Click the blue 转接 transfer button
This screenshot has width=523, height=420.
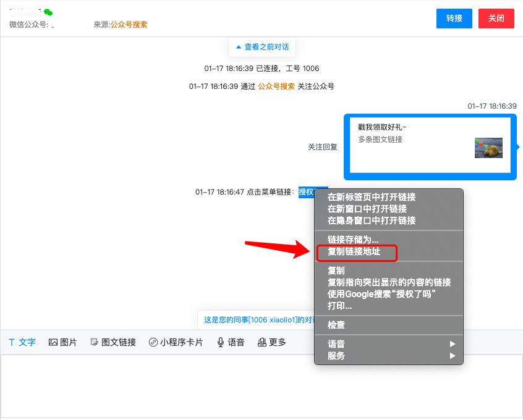454,19
